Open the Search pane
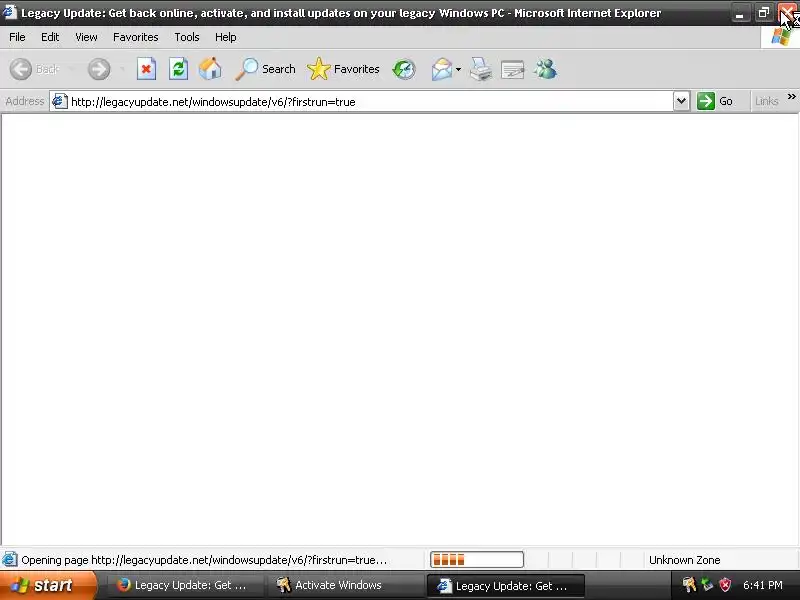The width and height of the screenshot is (800, 600). [x=265, y=69]
